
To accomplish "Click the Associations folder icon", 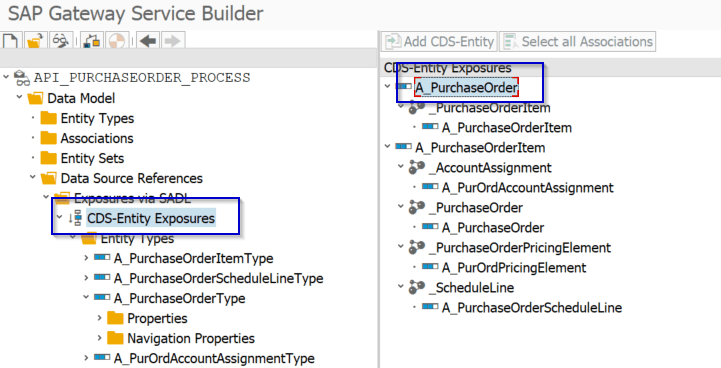I will [x=49, y=138].
